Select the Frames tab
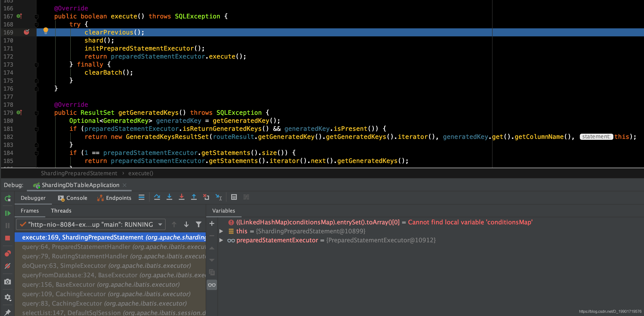The width and height of the screenshot is (644, 316). pos(30,211)
